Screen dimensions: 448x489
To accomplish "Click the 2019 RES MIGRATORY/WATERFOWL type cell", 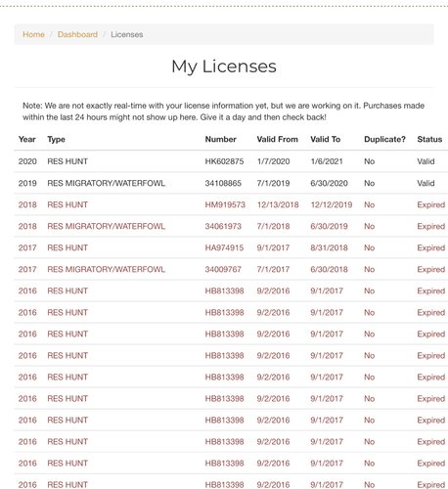I will (x=107, y=183).
